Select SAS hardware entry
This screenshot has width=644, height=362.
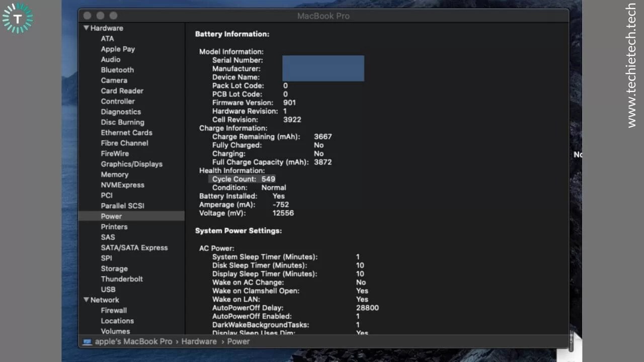(x=108, y=237)
